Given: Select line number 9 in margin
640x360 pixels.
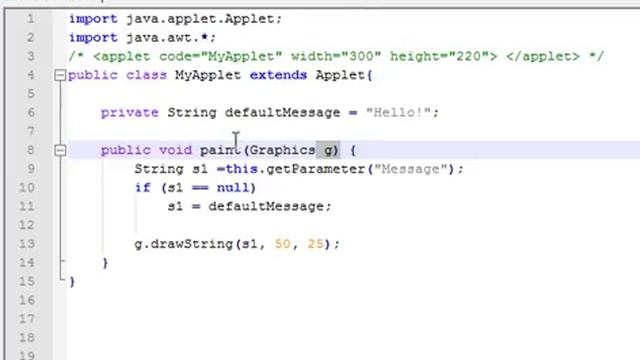Looking at the screenshot, I should click(31, 169).
